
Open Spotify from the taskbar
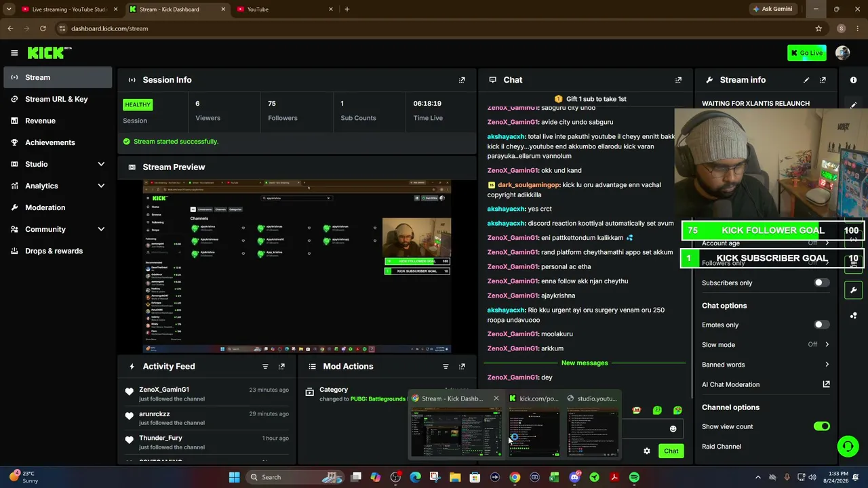pos(634,477)
